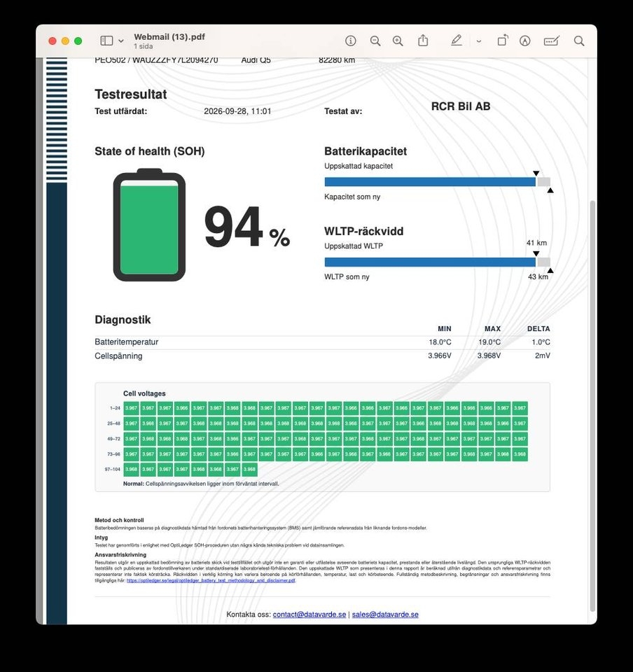Select the test date 2026-09-28, 11:01
This screenshot has width=633, height=672.
[237, 111]
